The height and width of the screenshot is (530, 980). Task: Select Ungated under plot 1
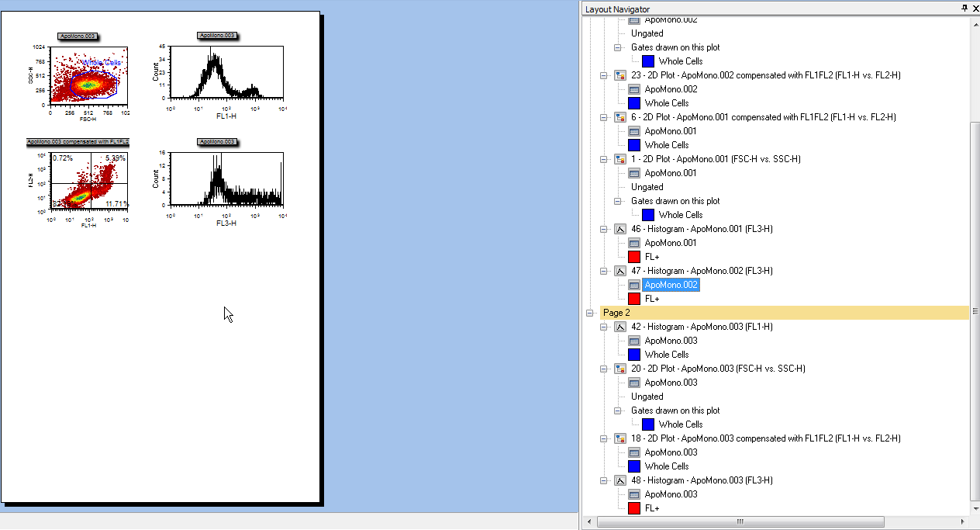647,187
